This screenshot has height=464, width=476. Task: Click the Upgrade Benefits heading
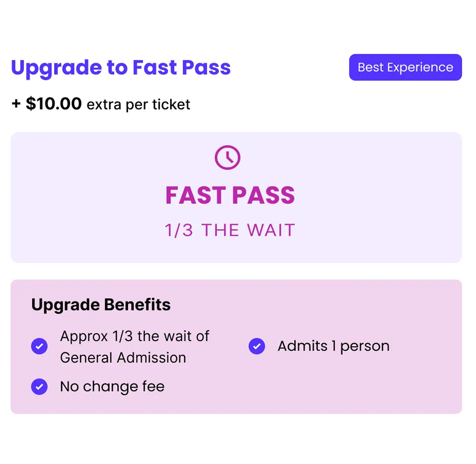point(101,305)
